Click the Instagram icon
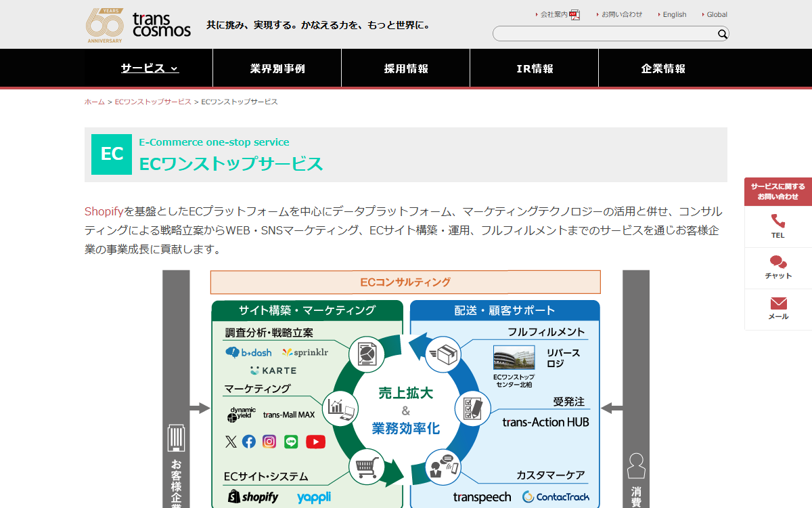 269,442
